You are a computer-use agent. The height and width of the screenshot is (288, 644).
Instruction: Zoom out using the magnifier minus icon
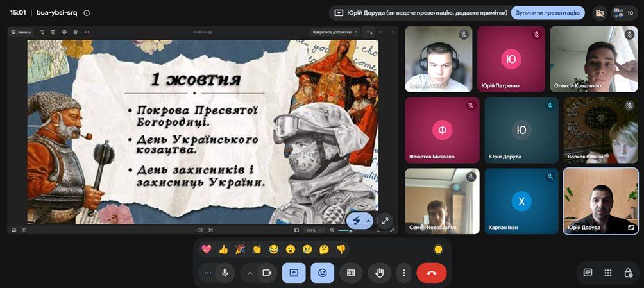[x=332, y=230]
